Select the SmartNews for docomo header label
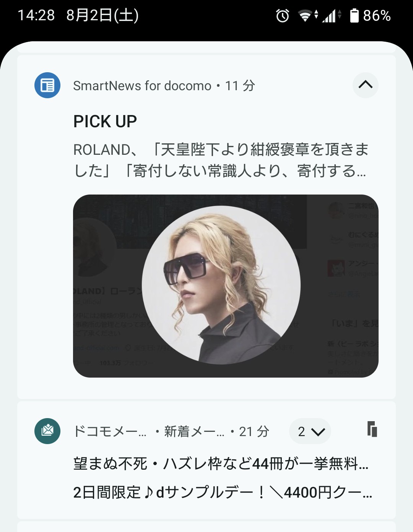This screenshot has width=413, height=532. [x=142, y=86]
